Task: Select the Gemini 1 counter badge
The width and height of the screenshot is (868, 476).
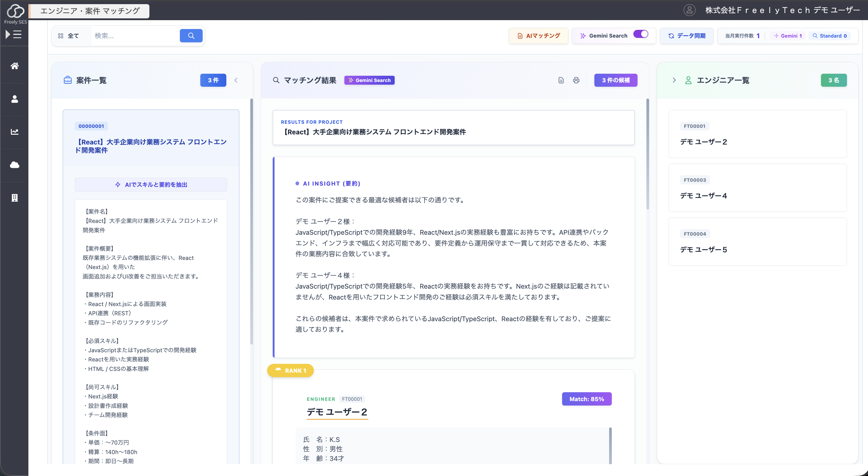Action: (788, 36)
